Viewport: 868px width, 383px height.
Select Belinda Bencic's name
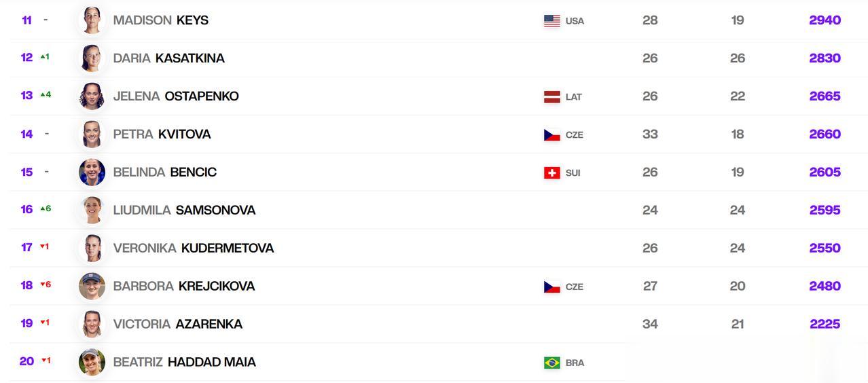pos(165,172)
